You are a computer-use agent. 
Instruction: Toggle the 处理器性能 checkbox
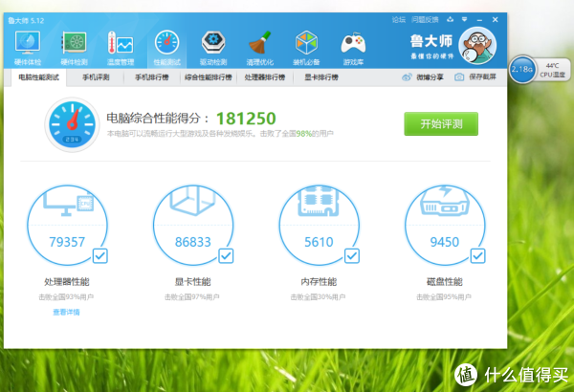99,256
